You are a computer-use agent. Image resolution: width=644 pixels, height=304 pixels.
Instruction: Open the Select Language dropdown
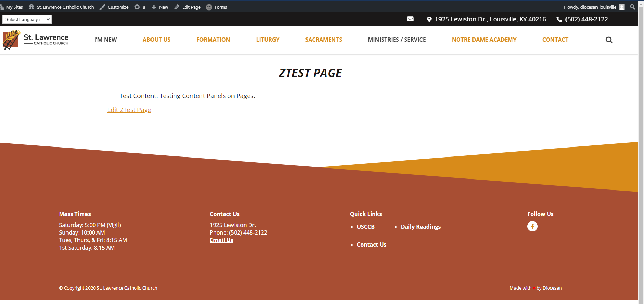pos(27,20)
